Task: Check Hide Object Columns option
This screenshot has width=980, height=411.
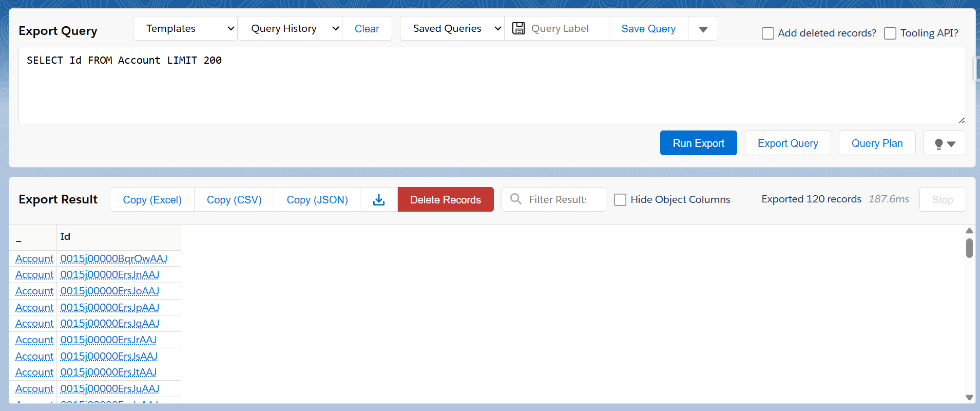Action: pyautogui.click(x=620, y=200)
